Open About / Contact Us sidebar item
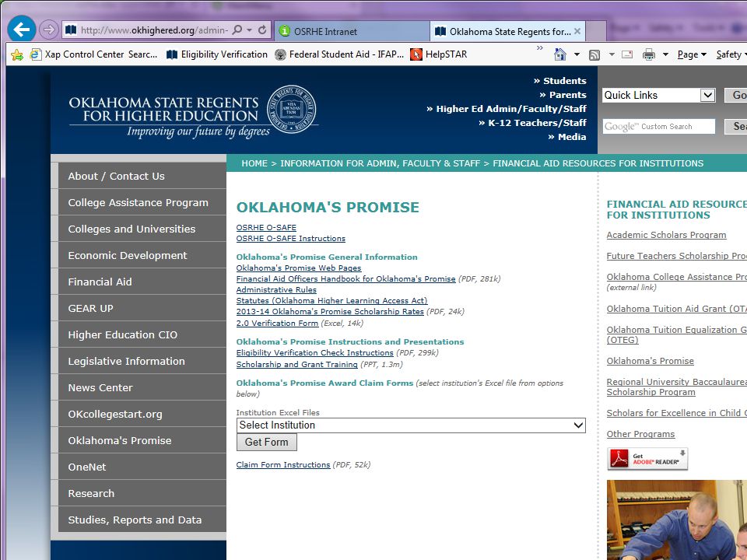Viewport: 747px width, 560px height. [x=142, y=176]
